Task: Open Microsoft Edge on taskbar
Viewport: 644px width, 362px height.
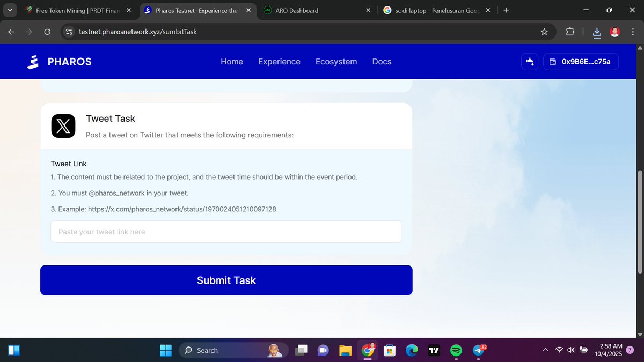Action: 412,350
